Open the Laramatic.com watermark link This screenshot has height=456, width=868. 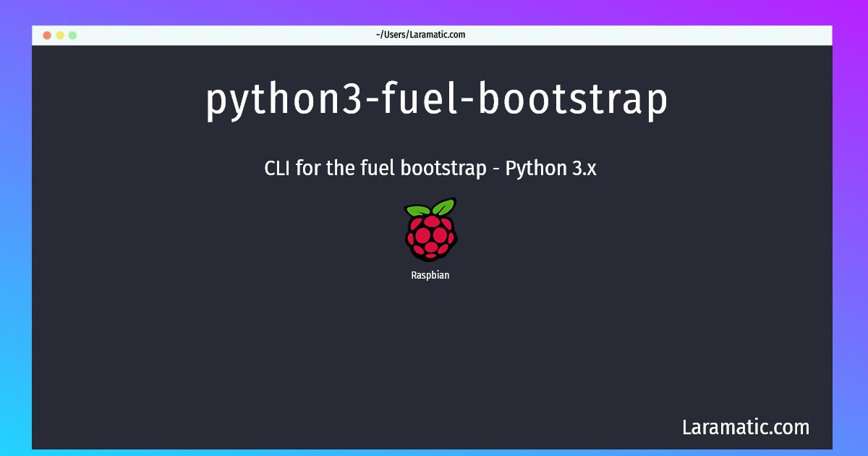coord(746,427)
